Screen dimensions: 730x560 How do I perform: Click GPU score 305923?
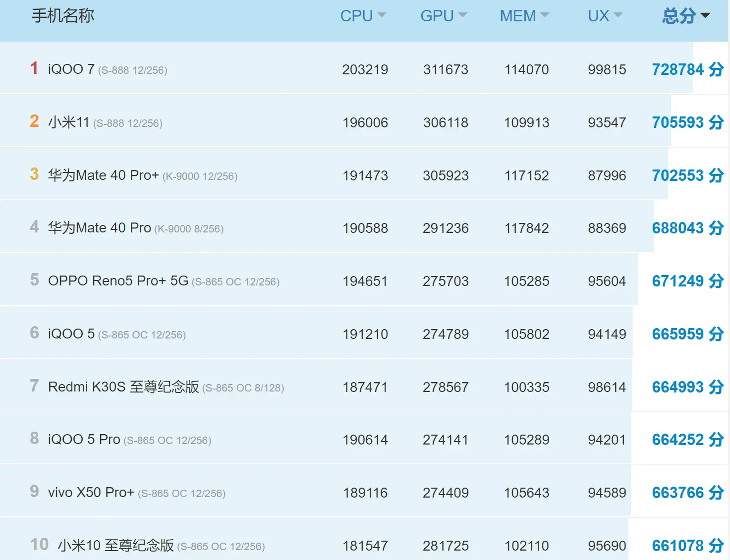446,175
